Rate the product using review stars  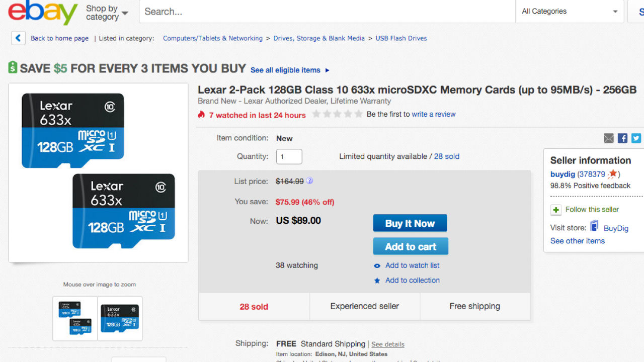point(337,115)
